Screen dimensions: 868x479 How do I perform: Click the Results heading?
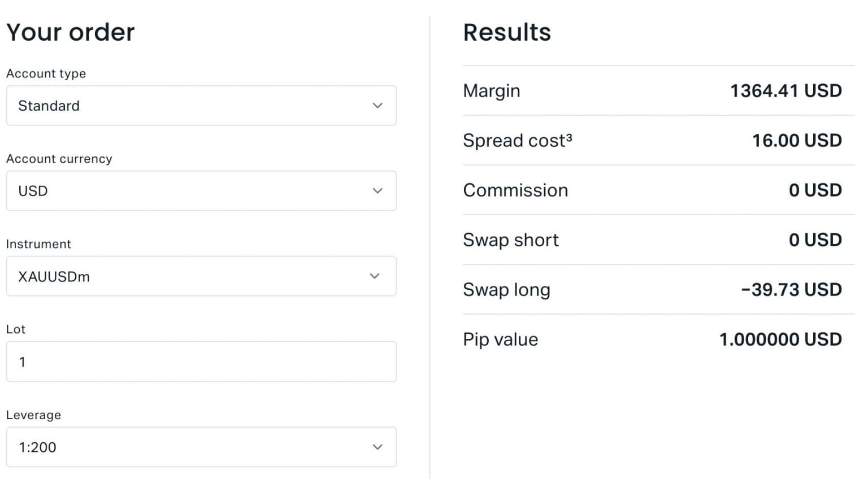point(507,32)
